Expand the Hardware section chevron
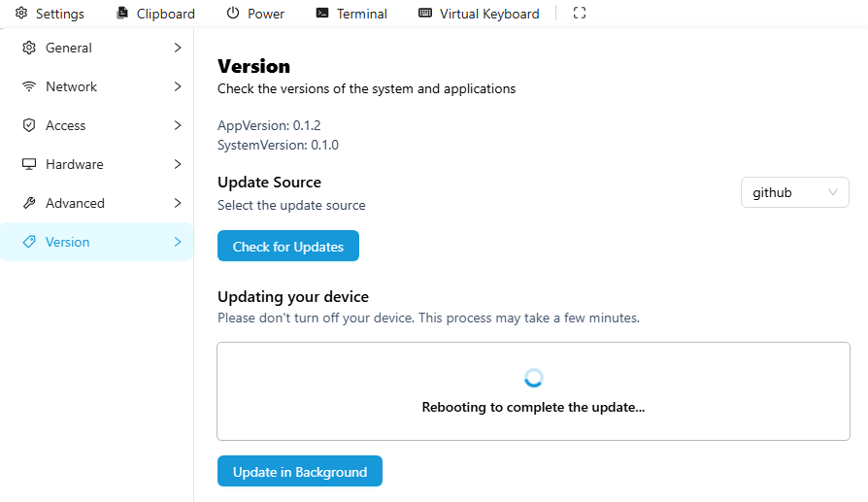The image size is (868, 502). tap(178, 164)
